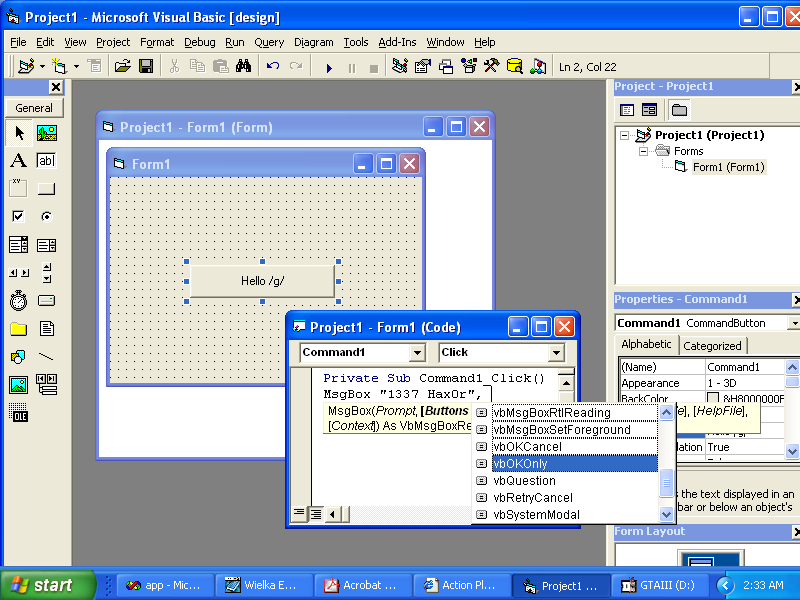Select the DirListBox folder tool

coord(19,329)
